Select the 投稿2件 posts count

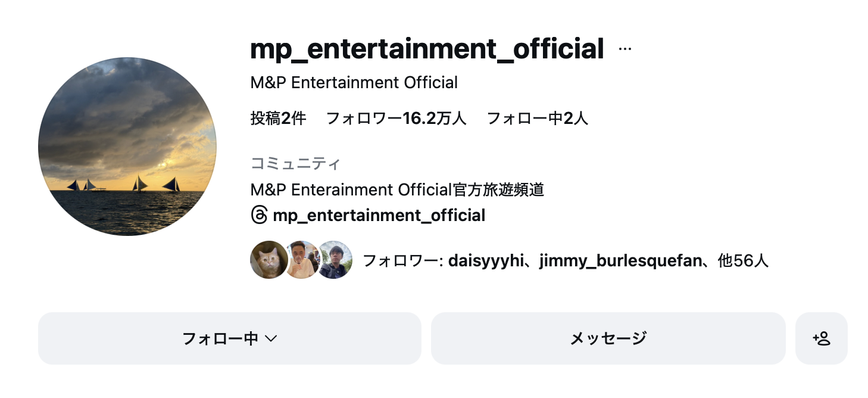click(x=278, y=119)
